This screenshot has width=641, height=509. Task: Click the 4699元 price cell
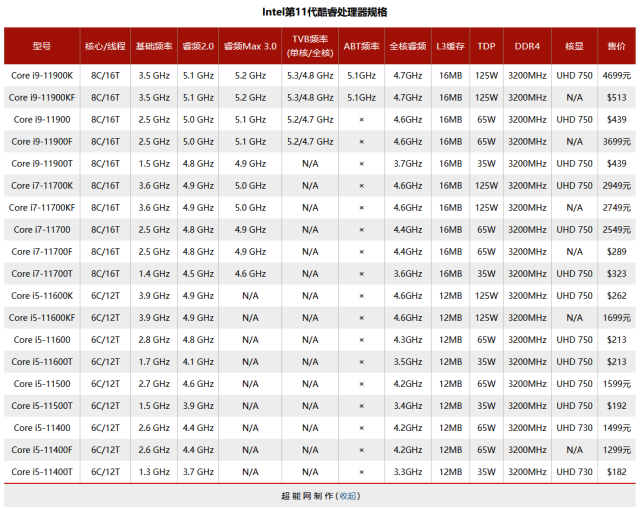coord(616,76)
